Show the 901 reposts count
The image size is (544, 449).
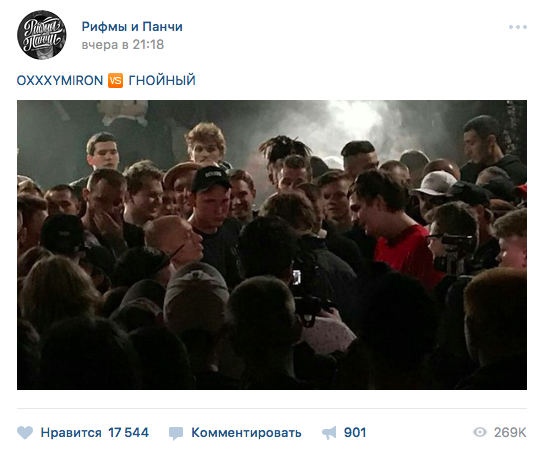coord(355,433)
